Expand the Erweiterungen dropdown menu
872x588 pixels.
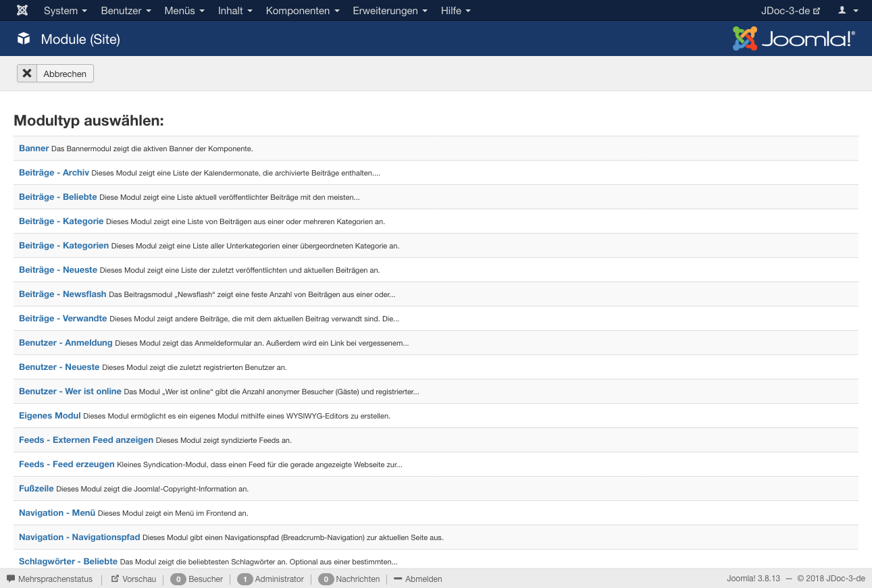(x=390, y=11)
